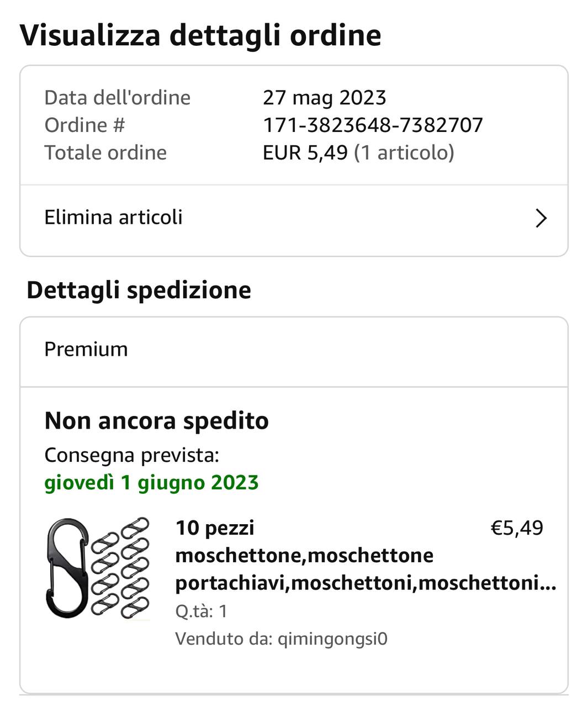Tap the €5,49 item price
Screen dimensions: 588x707
(517, 528)
